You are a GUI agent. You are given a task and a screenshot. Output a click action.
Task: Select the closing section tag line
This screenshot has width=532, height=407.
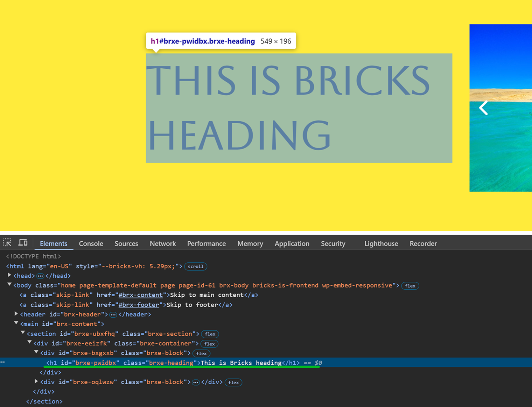point(44,401)
